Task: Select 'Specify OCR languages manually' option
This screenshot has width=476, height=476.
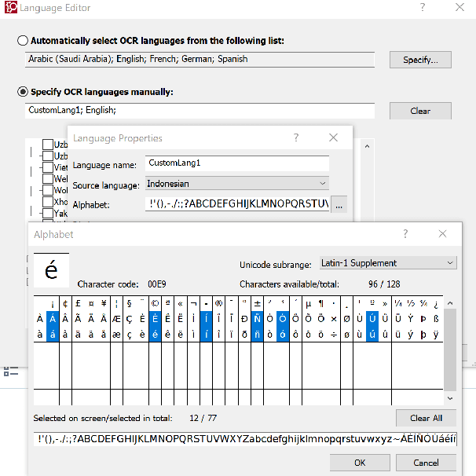Action: click(22, 92)
